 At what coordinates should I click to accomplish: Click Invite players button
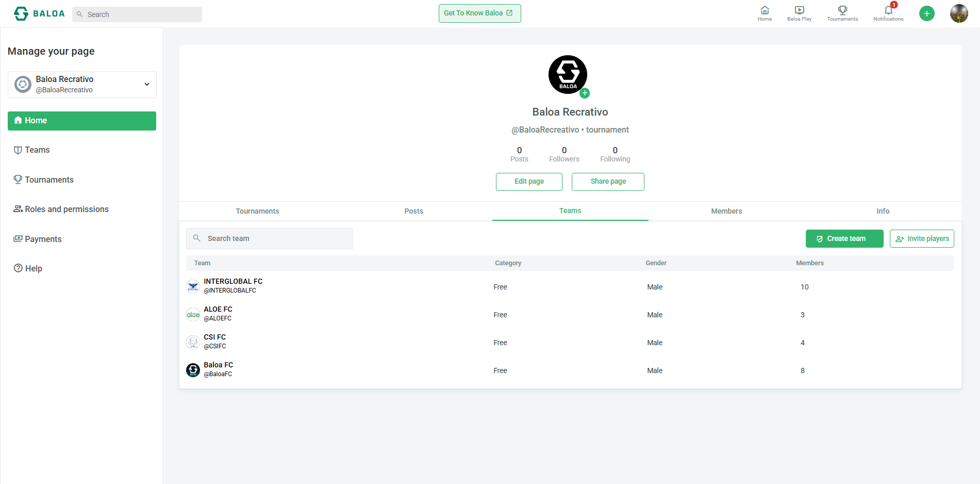(922, 238)
